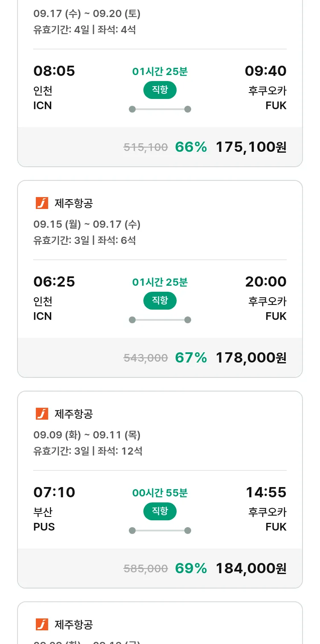Click Jeju Air logo on the bottom partial card

(42, 624)
